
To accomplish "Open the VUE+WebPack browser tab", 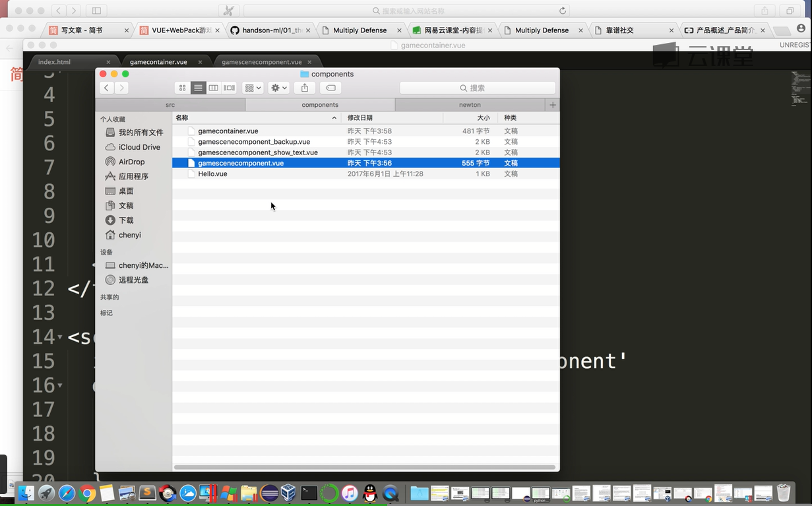I will point(179,30).
